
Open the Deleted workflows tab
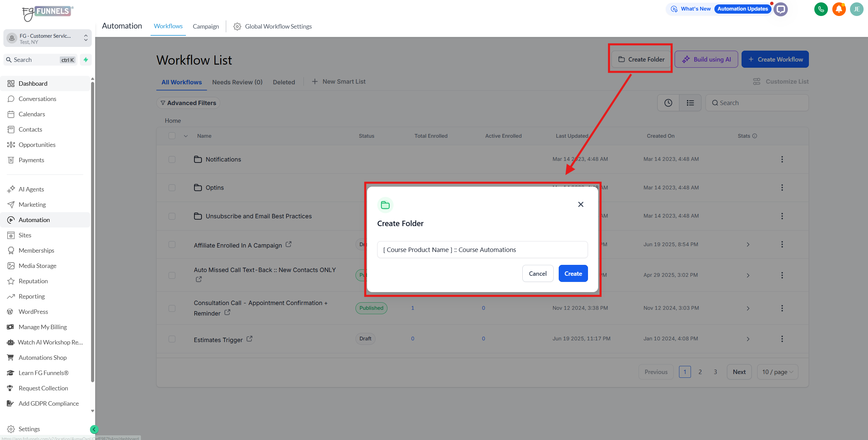point(284,82)
